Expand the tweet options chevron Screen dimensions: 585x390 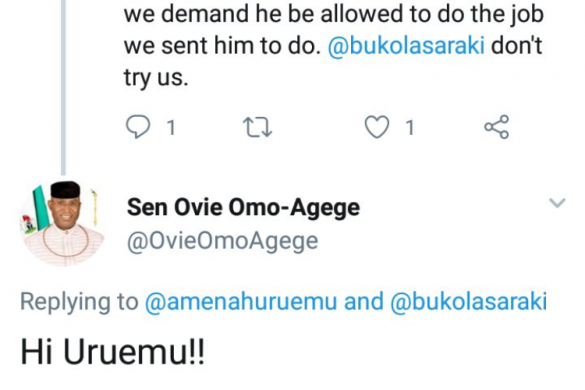pyautogui.click(x=557, y=203)
